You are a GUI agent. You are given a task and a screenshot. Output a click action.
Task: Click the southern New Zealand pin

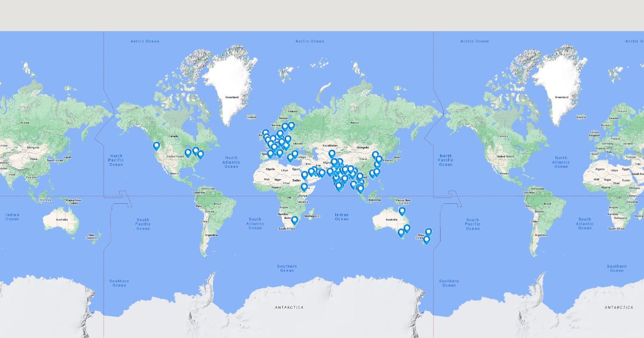pos(427,240)
